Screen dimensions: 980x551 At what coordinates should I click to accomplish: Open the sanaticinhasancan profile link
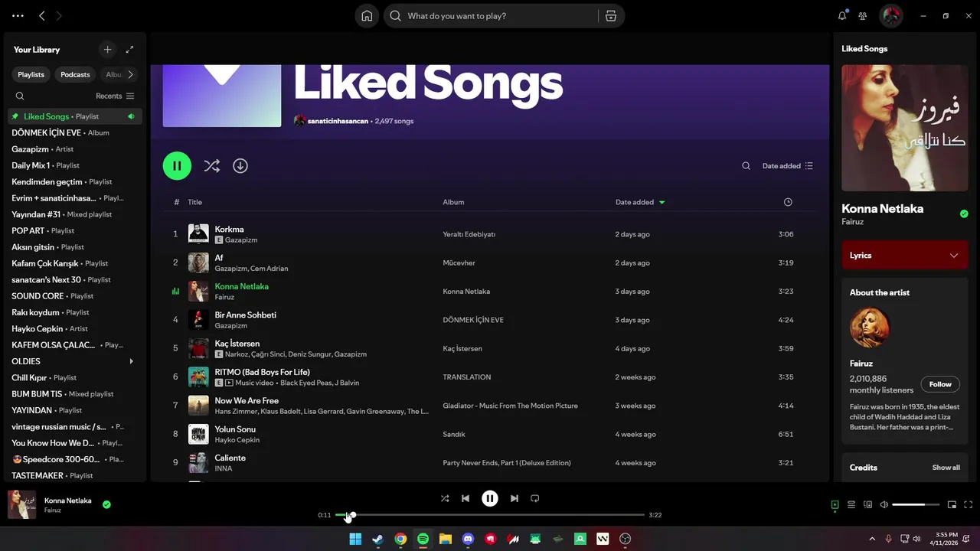click(x=338, y=121)
